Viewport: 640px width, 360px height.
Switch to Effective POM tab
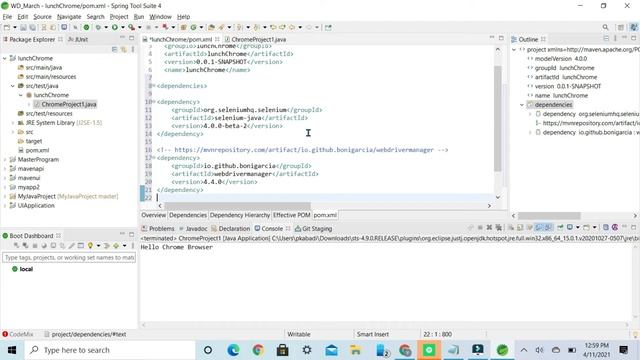291,215
